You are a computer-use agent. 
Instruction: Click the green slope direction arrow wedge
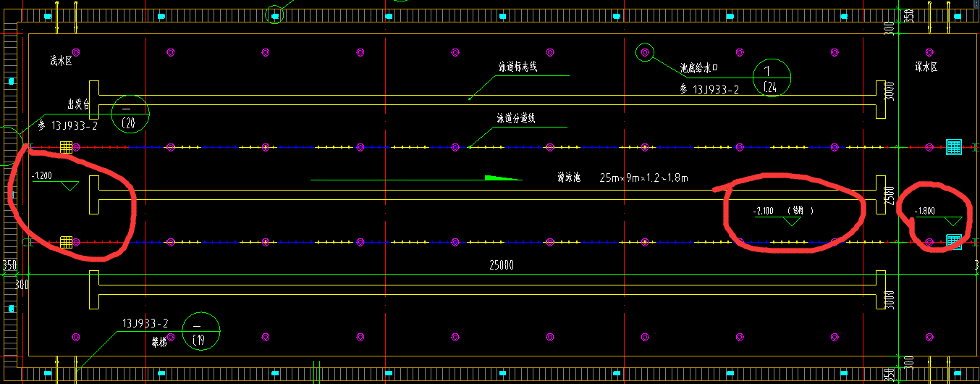pos(503,178)
